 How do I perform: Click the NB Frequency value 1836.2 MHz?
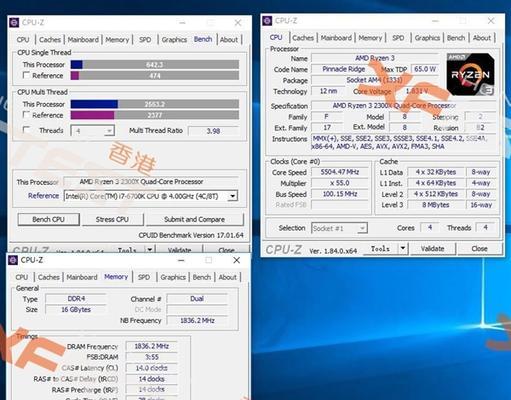[x=197, y=321]
